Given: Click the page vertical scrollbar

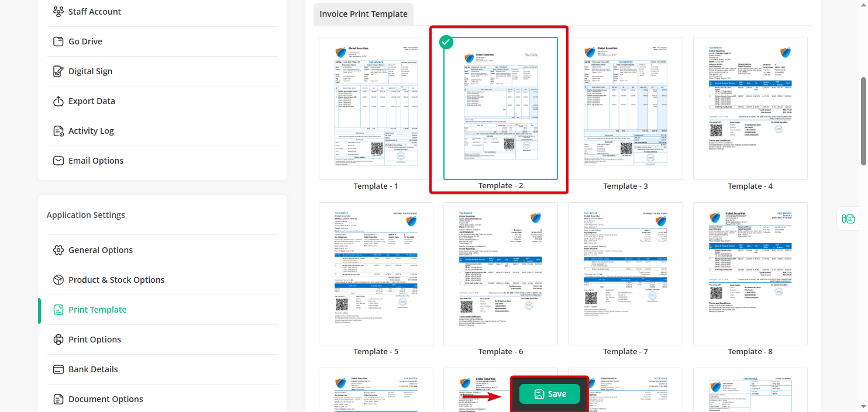Looking at the screenshot, I should click(863, 121).
